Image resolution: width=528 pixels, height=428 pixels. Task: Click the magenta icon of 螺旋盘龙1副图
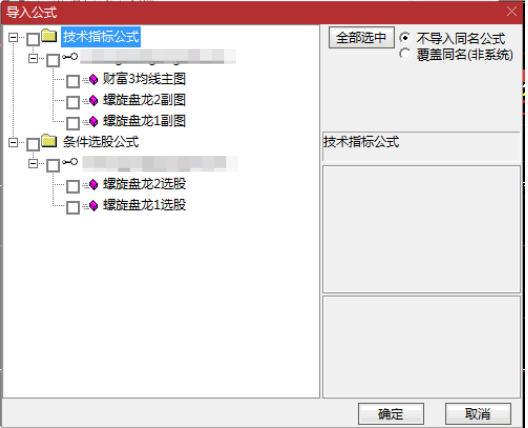click(x=93, y=121)
